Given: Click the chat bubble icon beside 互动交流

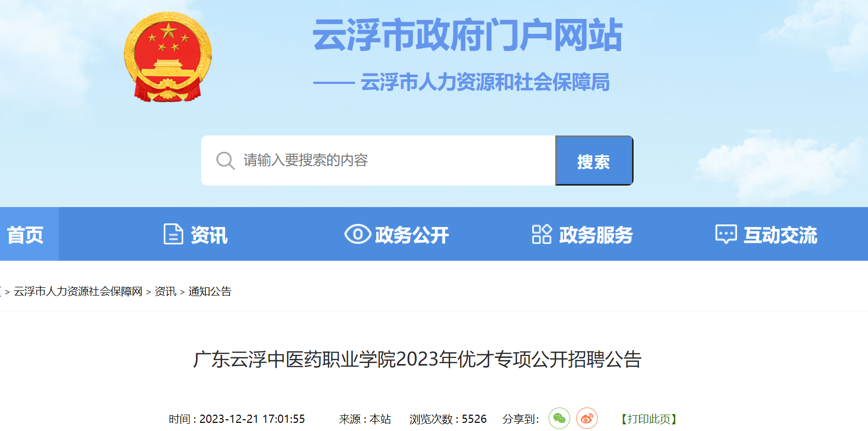Looking at the screenshot, I should point(726,234).
